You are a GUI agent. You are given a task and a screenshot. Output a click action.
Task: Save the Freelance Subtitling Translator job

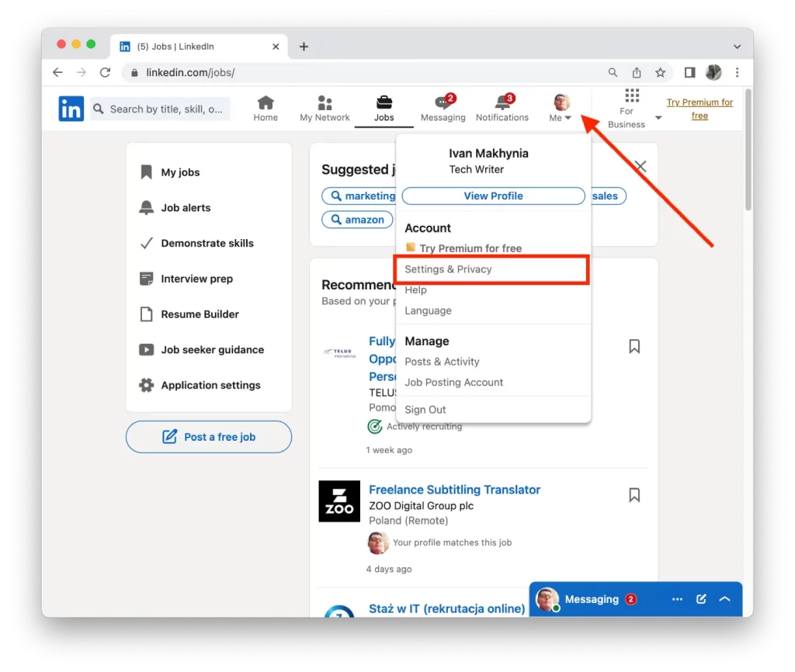(x=634, y=495)
